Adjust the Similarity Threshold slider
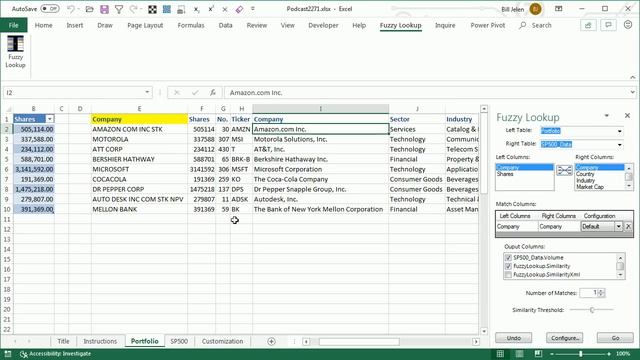The height and width of the screenshot is (360, 640). click(x=592, y=310)
